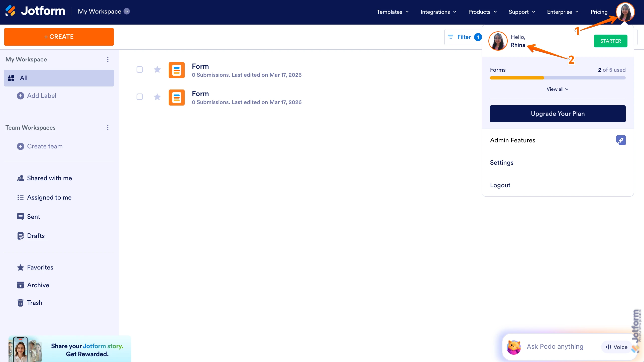Image resolution: width=644 pixels, height=362 pixels.
Task: Check the first Form's selection checkbox
Action: click(x=140, y=69)
